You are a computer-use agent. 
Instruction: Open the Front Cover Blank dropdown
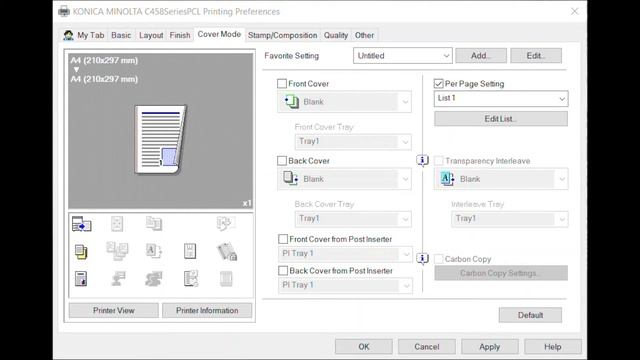344,102
